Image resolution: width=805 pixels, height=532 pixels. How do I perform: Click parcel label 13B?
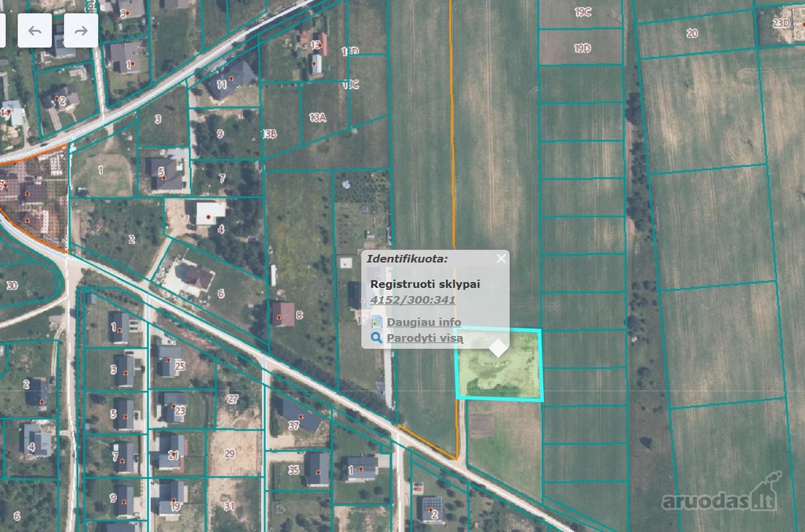(x=270, y=134)
